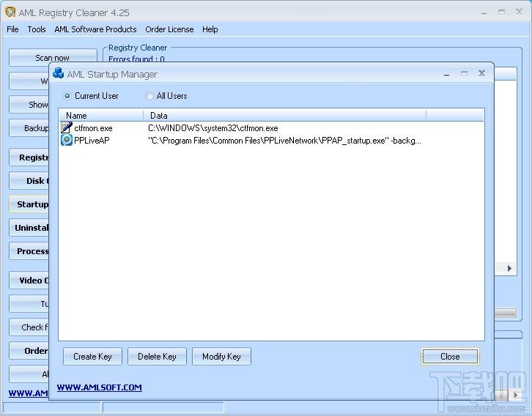
Task: Click the Delete Key button
Action: click(157, 357)
